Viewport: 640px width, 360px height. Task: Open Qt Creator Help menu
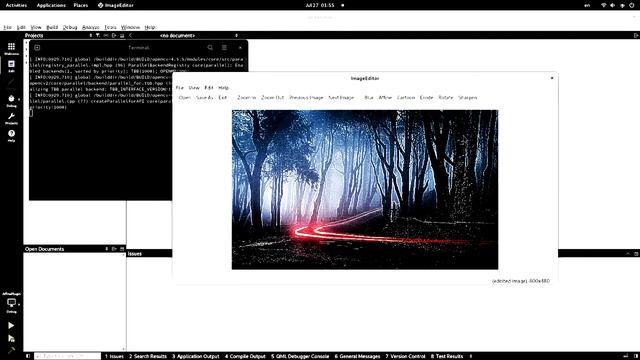click(x=150, y=27)
